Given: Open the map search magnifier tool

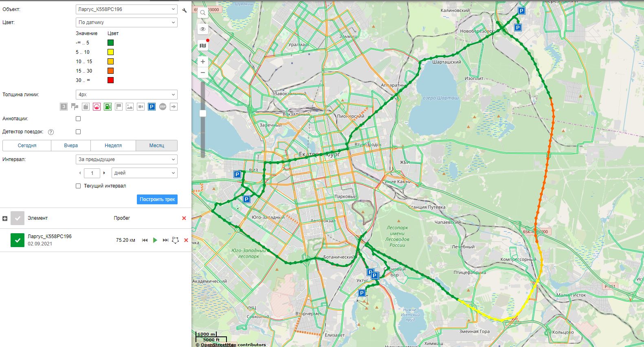Looking at the screenshot, I should pos(203,13).
